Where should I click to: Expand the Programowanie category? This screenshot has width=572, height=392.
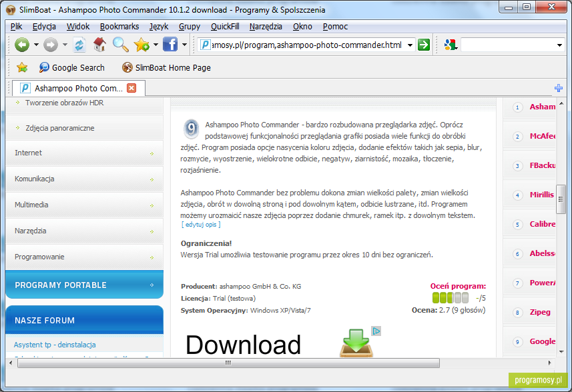[84, 257]
